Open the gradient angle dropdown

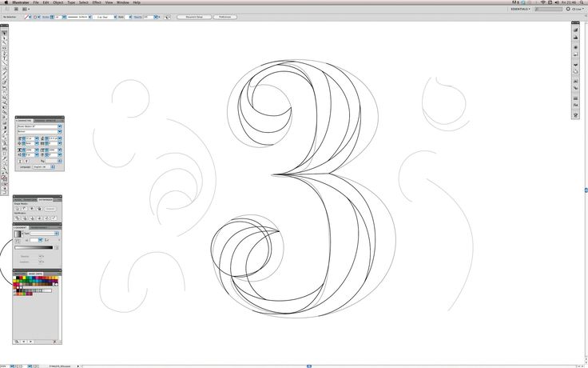point(40,240)
